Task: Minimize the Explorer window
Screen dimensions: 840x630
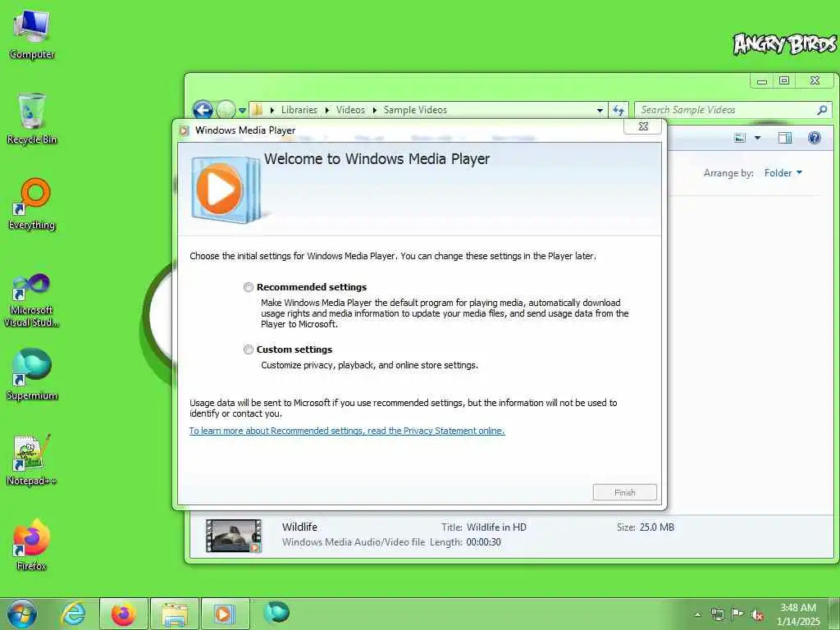Action: [x=762, y=81]
